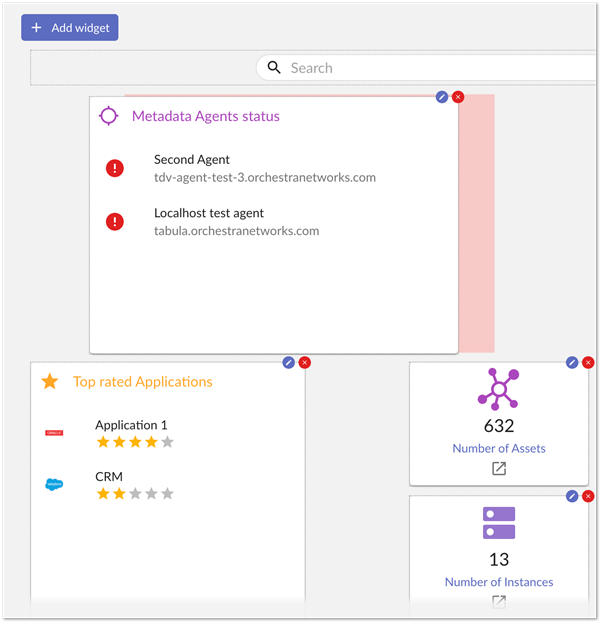Remove the Top rated Applications widget
The height and width of the screenshot is (622, 600).
[x=305, y=362]
